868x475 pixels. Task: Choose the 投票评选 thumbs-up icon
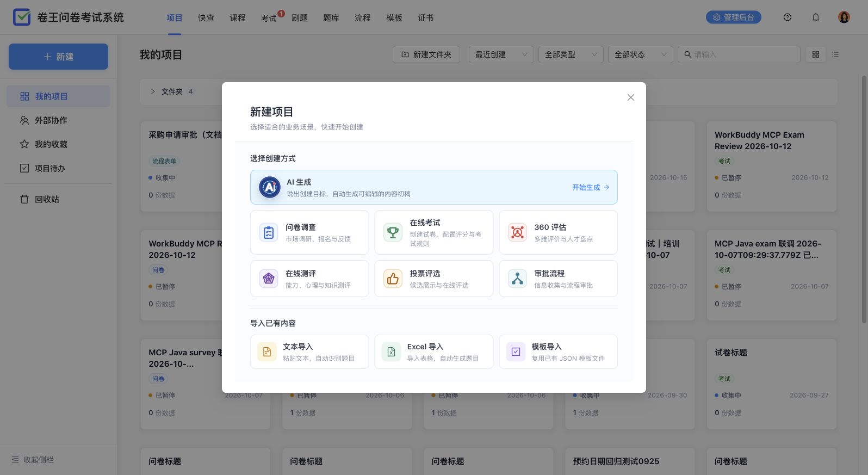(393, 279)
